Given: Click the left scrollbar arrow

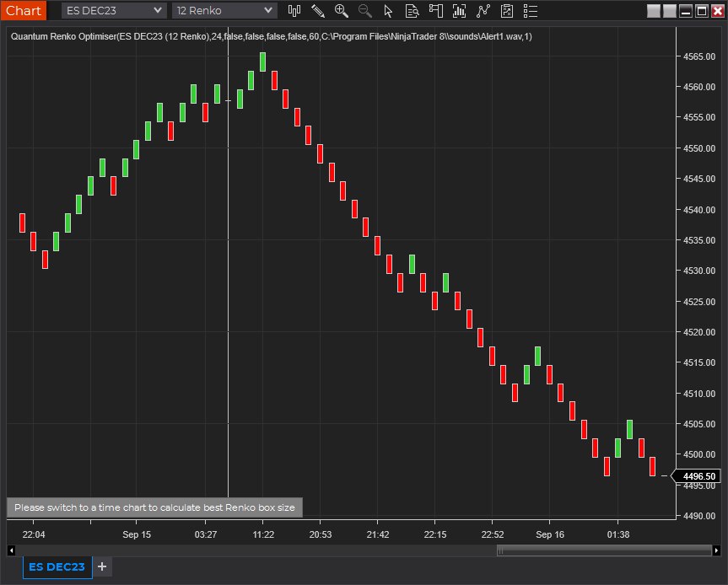Looking at the screenshot, I should click(x=12, y=550).
